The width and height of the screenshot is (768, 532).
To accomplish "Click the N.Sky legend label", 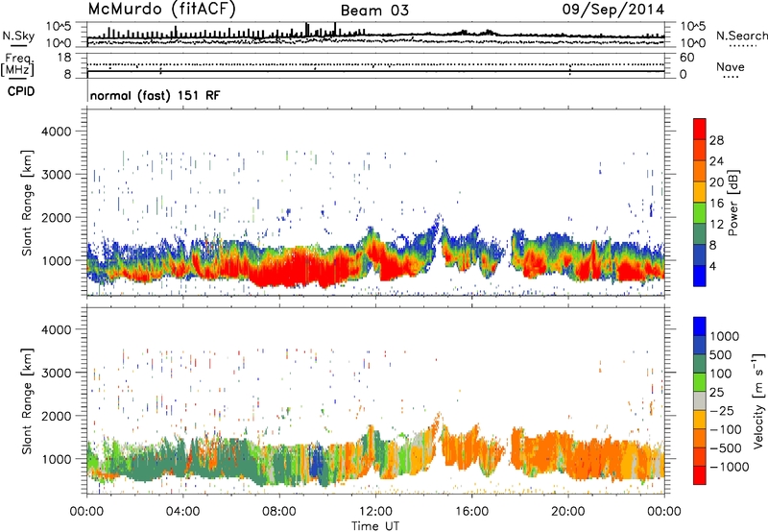I will [x=18, y=36].
